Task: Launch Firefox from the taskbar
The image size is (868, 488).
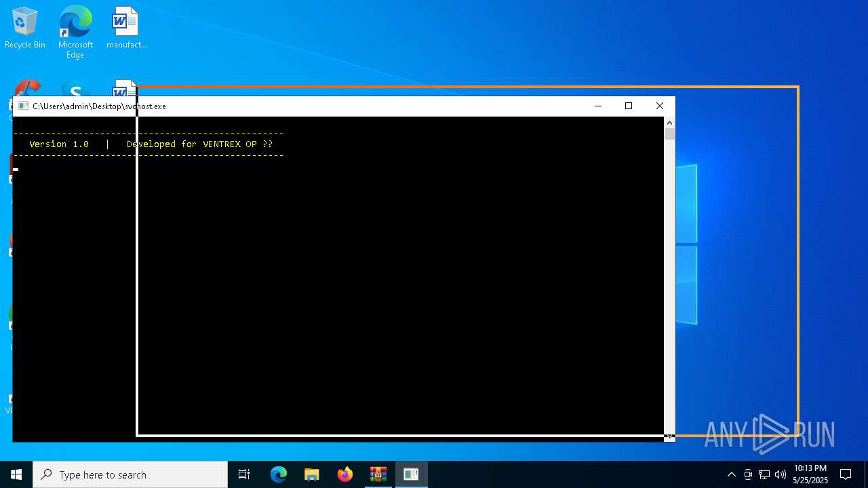Action: pyautogui.click(x=345, y=474)
